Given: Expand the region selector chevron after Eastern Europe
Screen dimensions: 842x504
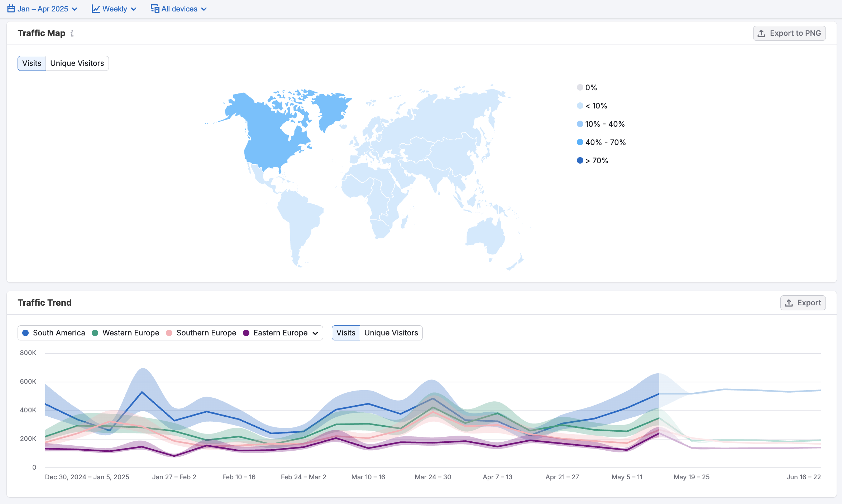Looking at the screenshot, I should tap(315, 333).
